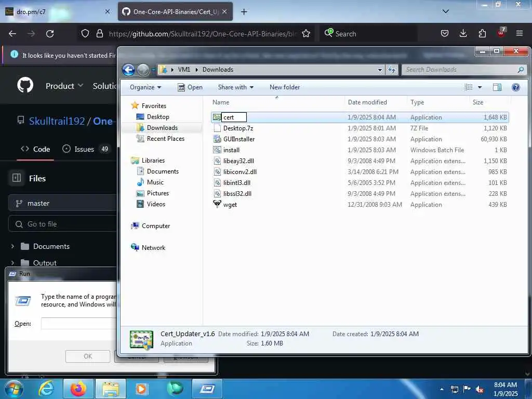The height and width of the screenshot is (399, 532).
Task: Open Favorites in navigation pane
Action: coord(154,106)
